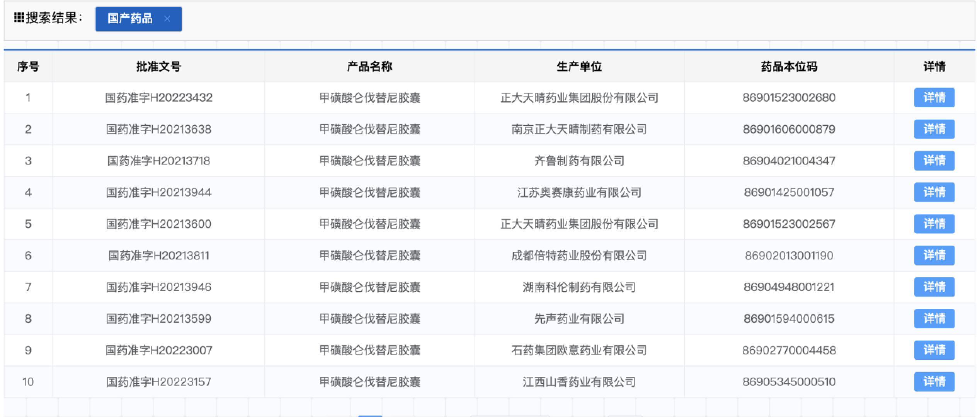This screenshot has width=980, height=417.
Task: Remove the 国产药品 filter tag
Action: click(x=167, y=19)
